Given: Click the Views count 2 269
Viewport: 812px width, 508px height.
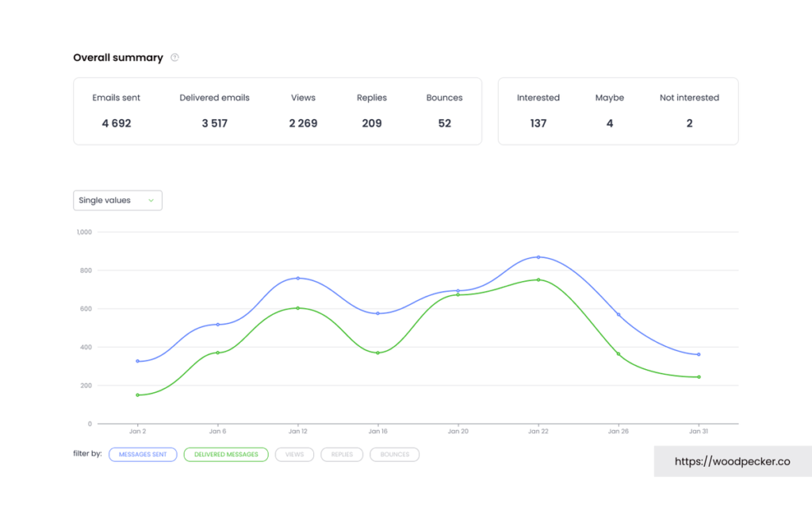Looking at the screenshot, I should point(303,123).
